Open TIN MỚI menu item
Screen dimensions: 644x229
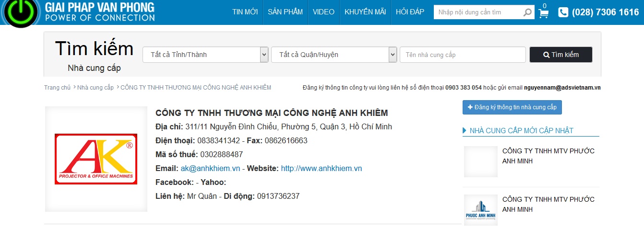coord(245,12)
